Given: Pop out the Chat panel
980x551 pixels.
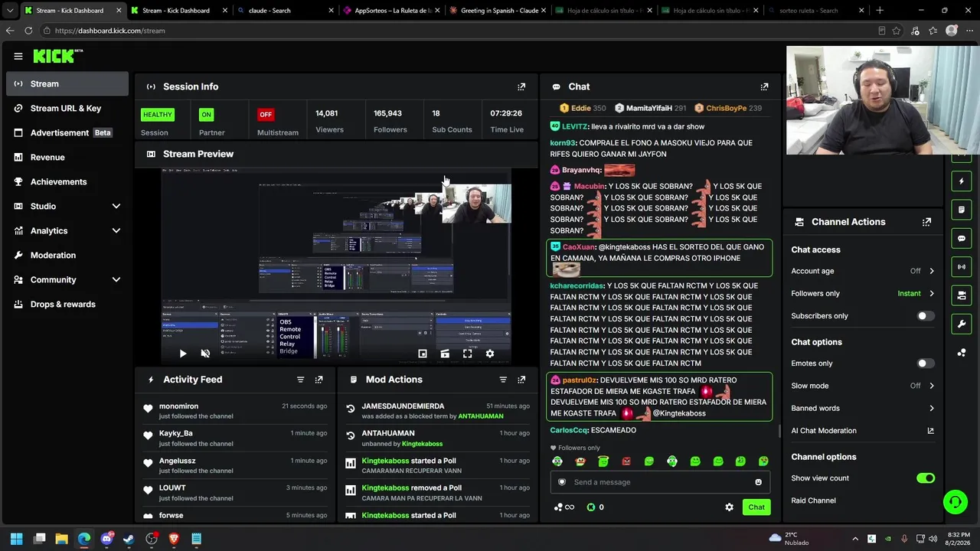Looking at the screenshot, I should [x=764, y=86].
